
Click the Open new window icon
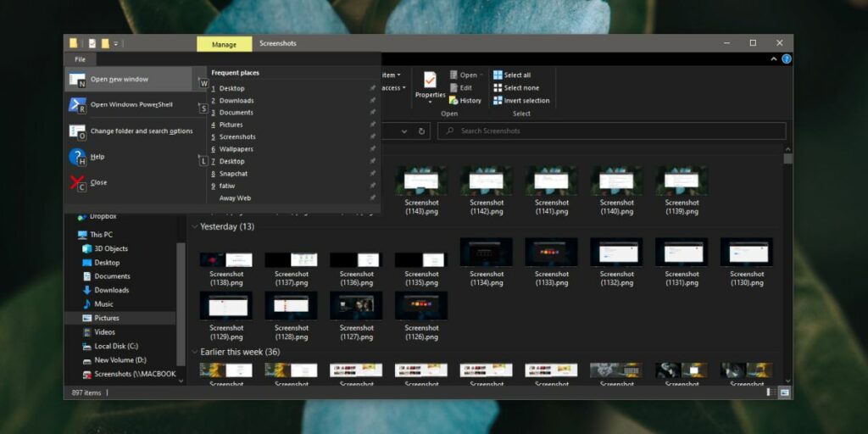pyautogui.click(x=77, y=80)
